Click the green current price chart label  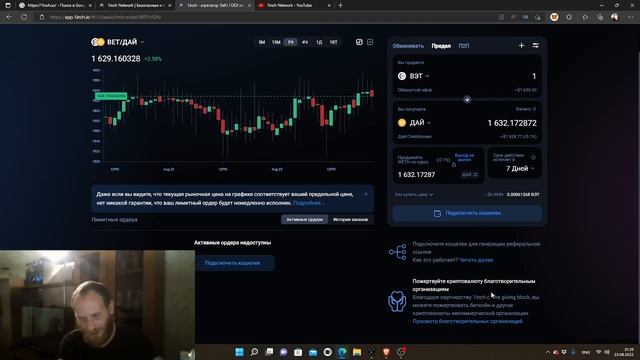coord(111,96)
